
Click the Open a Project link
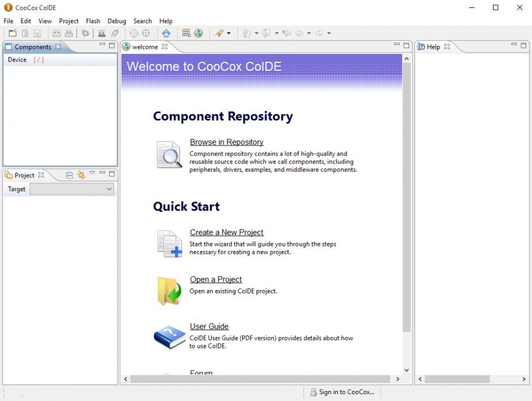click(x=216, y=279)
